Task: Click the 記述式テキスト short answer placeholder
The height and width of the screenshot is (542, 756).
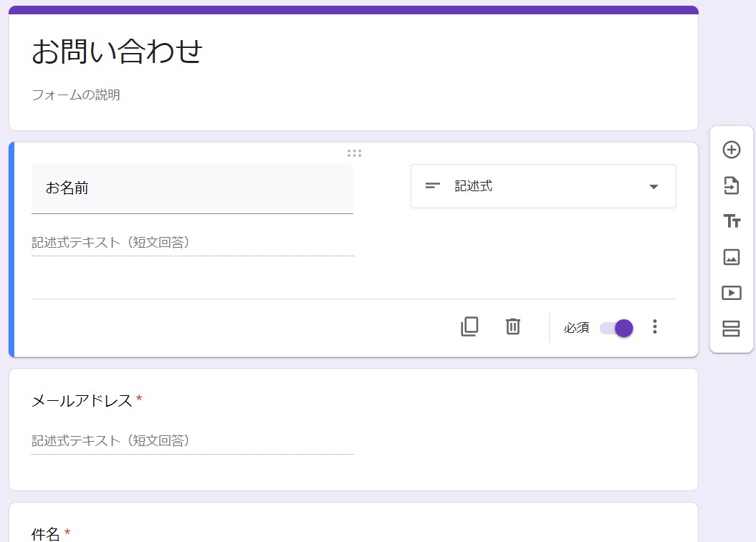Action: pyautogui.click(x=111, y=242)
